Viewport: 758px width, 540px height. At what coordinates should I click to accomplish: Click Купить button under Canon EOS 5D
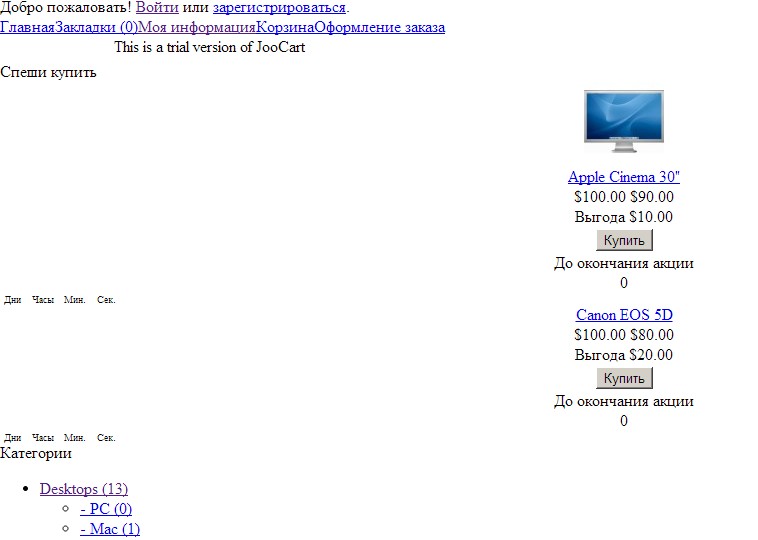point(624,378)
